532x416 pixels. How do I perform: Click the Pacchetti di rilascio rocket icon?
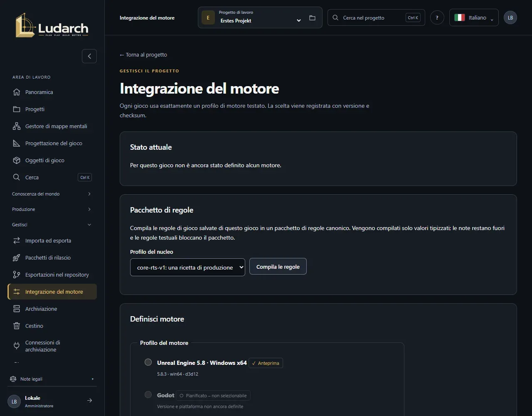17,258
